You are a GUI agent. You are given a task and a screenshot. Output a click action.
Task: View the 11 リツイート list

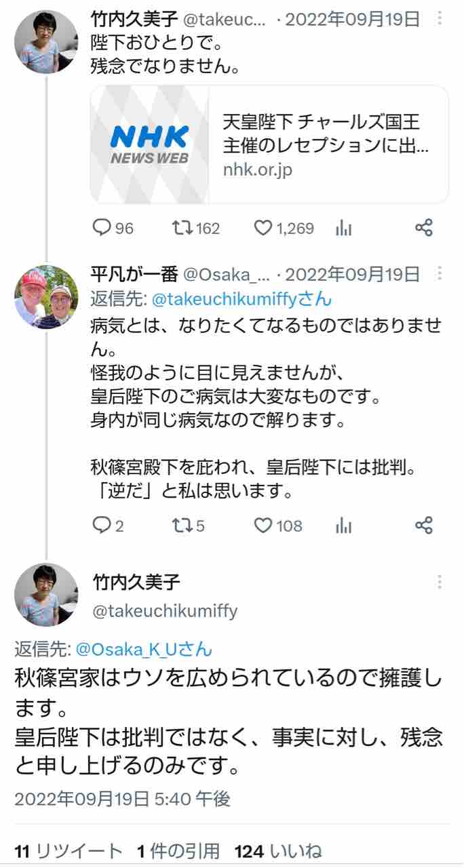(69, 852)
